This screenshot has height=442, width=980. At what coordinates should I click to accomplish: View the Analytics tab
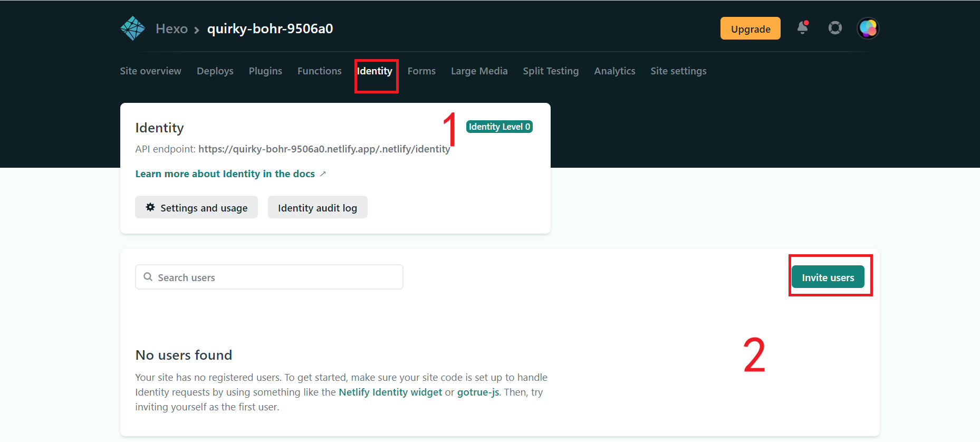614,71
